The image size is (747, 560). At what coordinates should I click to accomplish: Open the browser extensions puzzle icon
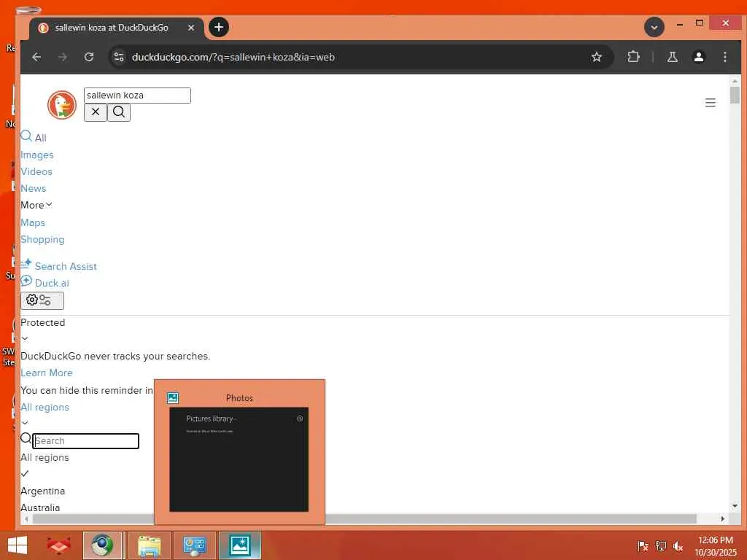tap(633, 57)
